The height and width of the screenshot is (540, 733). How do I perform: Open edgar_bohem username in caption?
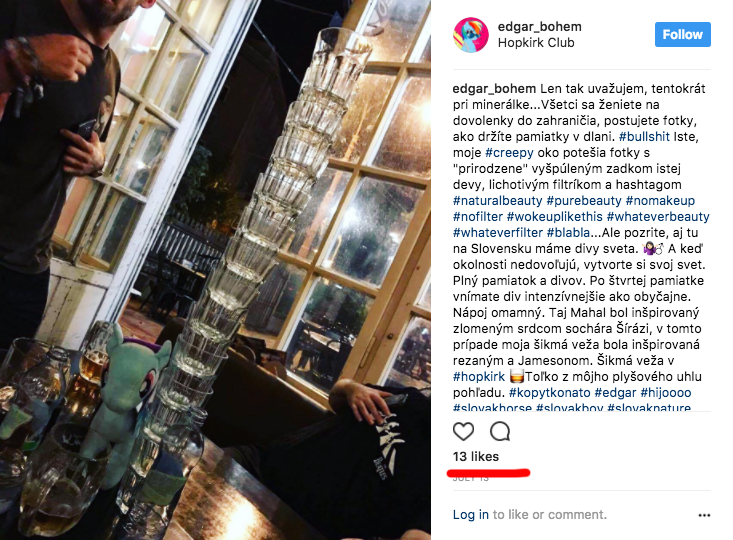click(494, 88)
